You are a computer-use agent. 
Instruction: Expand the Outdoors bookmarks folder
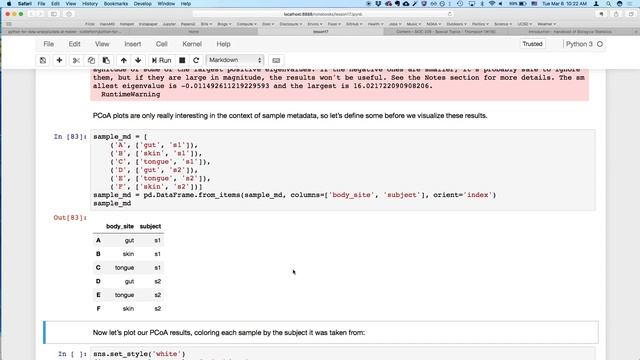(x=456, y=24)
